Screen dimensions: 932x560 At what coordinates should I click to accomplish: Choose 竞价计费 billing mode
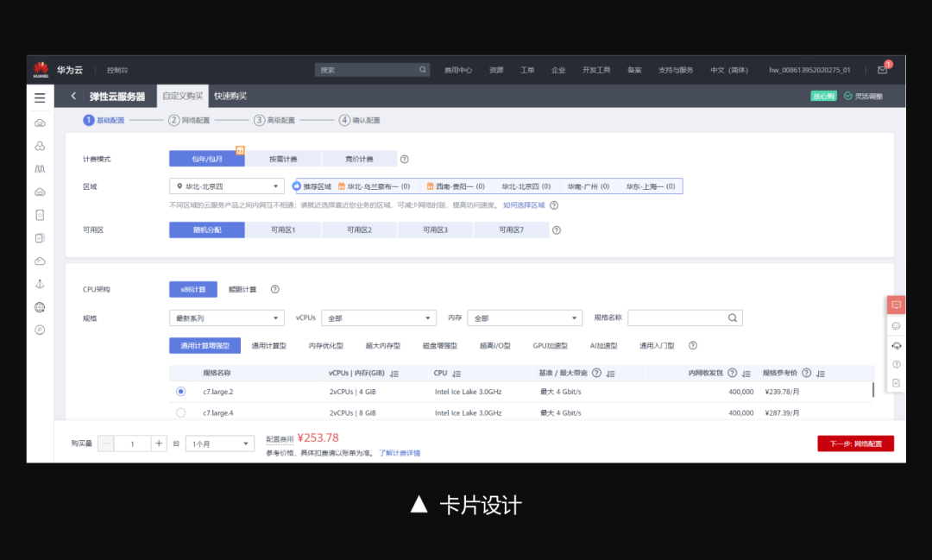(x=359, y=159)
